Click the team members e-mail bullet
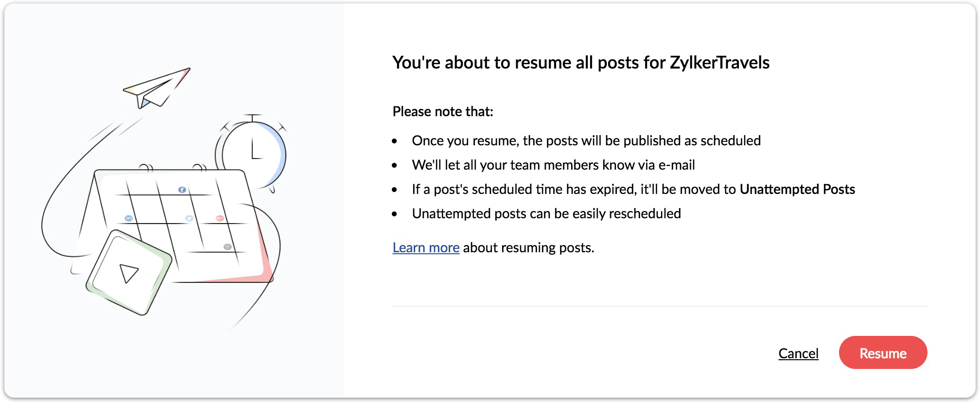980x403 pixels. [x=553, y=165]
